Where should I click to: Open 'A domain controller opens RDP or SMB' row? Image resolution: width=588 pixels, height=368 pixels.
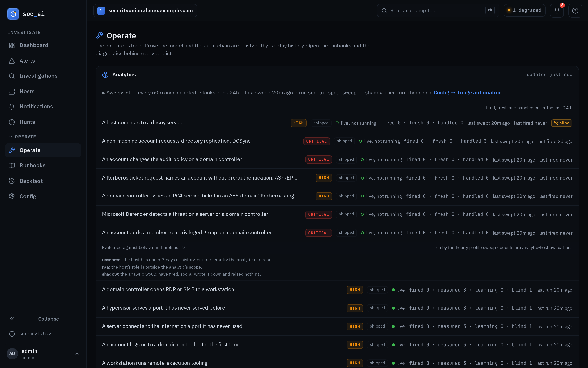coord(337,290)
